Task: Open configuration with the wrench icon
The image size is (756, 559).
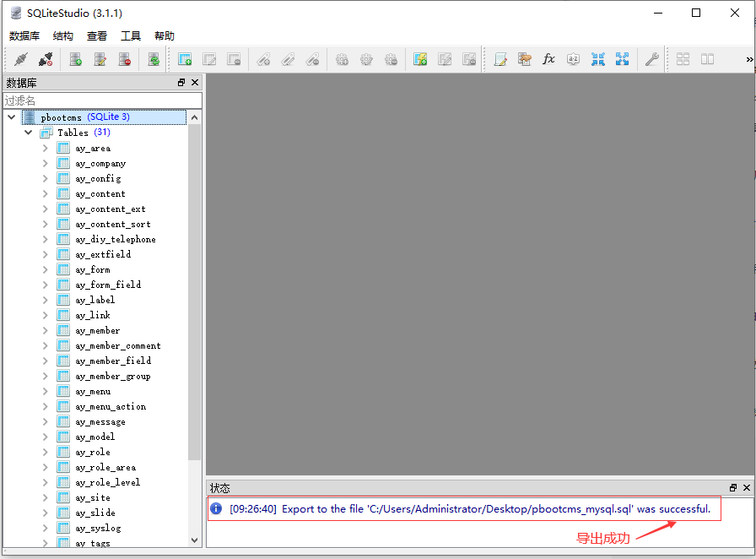Action: click(652, 59)
